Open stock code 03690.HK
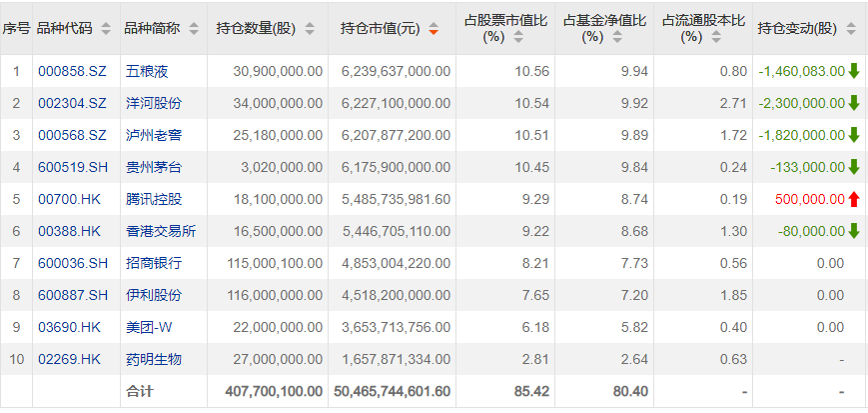This screenshot has width=868, height=413. point(70,328)
